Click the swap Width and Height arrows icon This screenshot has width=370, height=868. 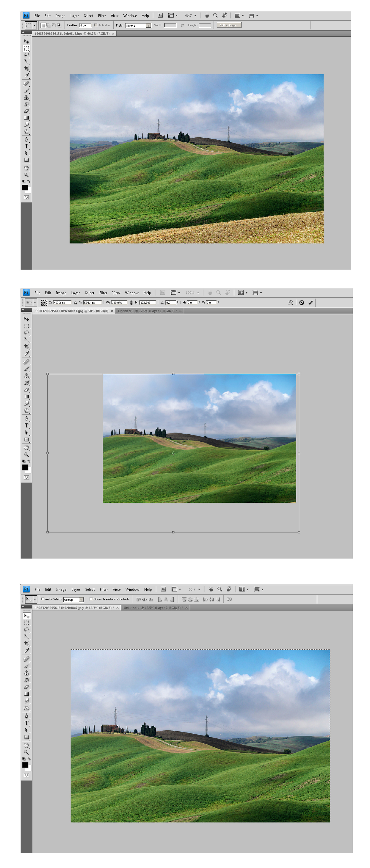click(x=182, y=25)
